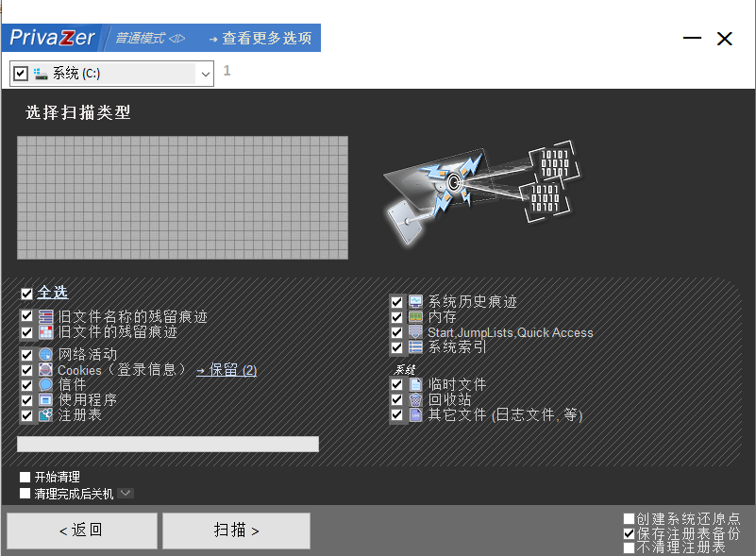756x556 pixels.
Task: Click the Start, JumpLists icon
Action: (x=415, y=332)
